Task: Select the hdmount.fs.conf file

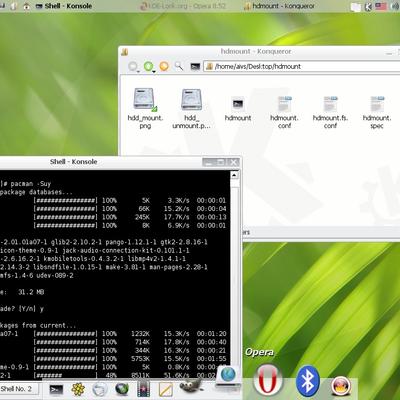Action: 330,112
